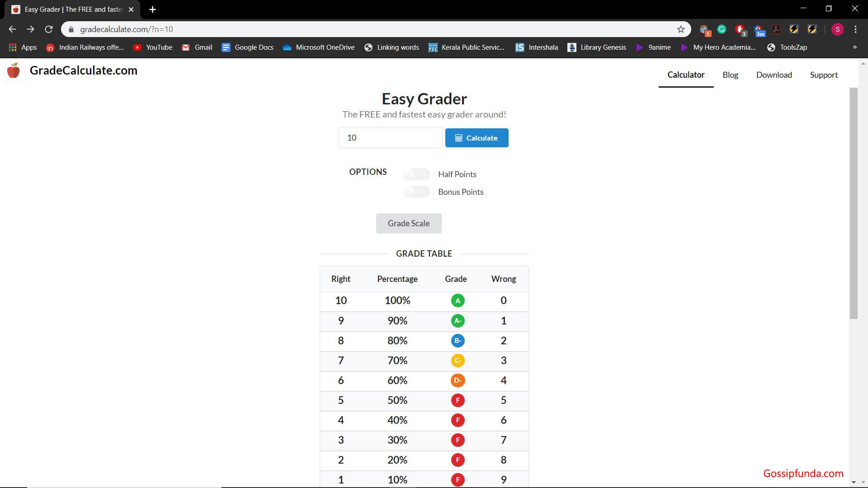Enable the Bonus Points option

click(416, 192)
